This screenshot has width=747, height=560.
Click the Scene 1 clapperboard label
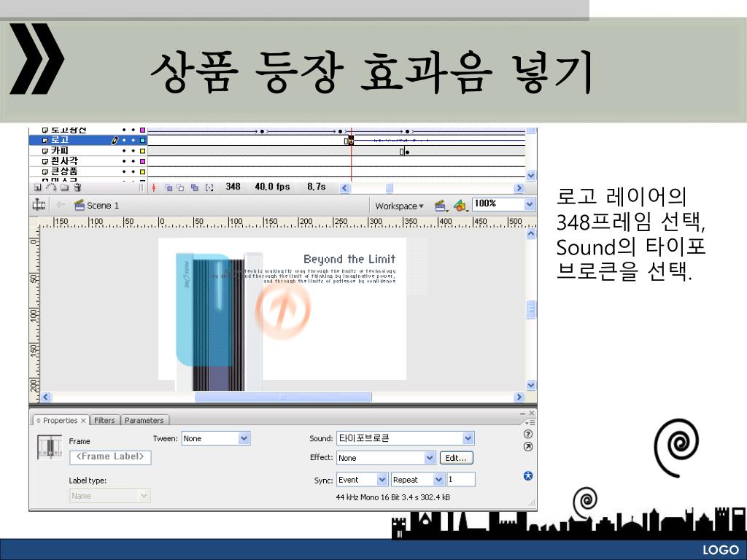[x=97, y=205]
